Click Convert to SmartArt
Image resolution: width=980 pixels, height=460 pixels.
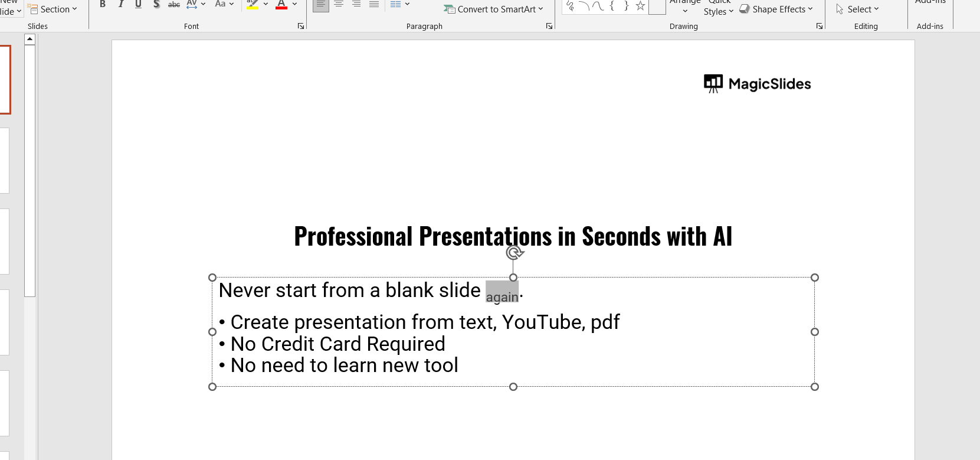[494, 9]
